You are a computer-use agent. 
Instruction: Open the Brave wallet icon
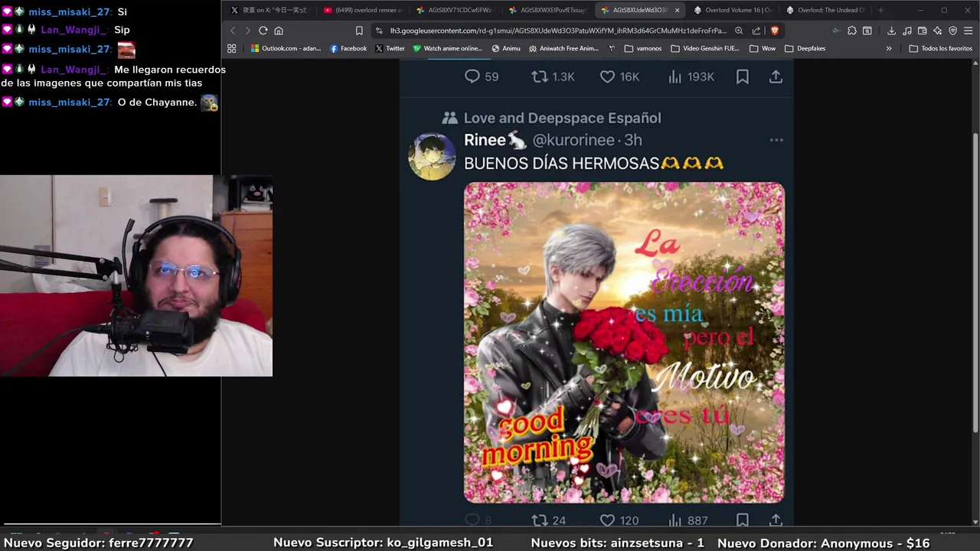point(922,31)
